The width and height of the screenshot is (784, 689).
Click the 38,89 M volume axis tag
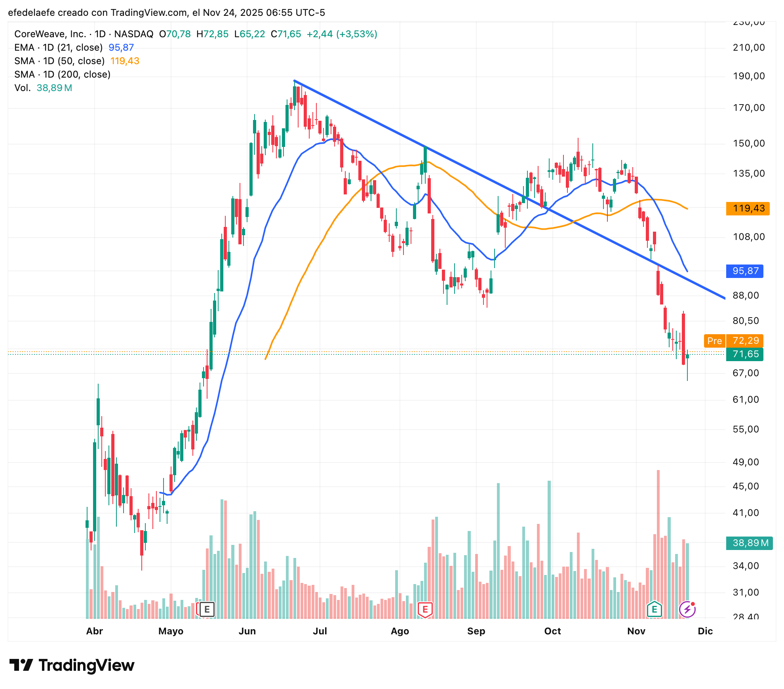point(749,543)
